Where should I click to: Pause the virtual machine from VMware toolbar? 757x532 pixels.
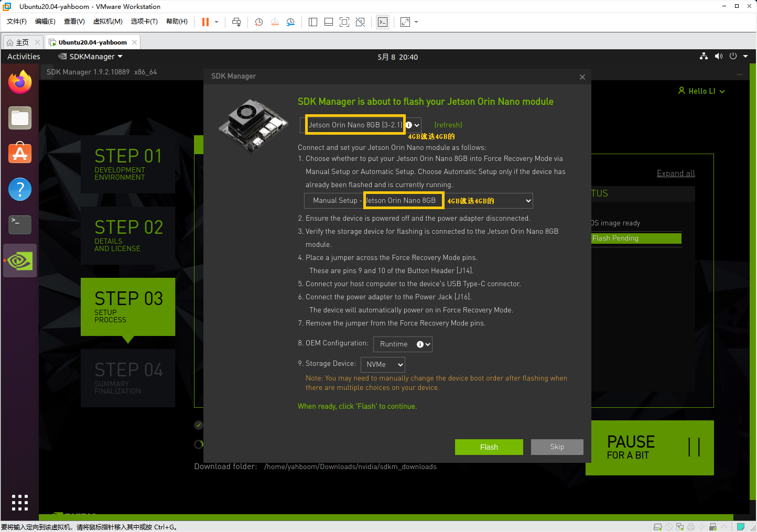click(206, 22)
